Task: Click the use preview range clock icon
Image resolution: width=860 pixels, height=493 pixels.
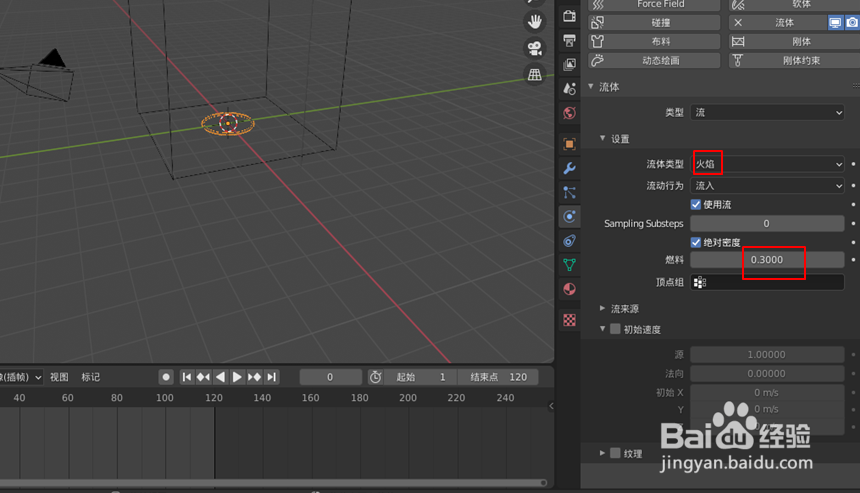Action: (375, 377)
